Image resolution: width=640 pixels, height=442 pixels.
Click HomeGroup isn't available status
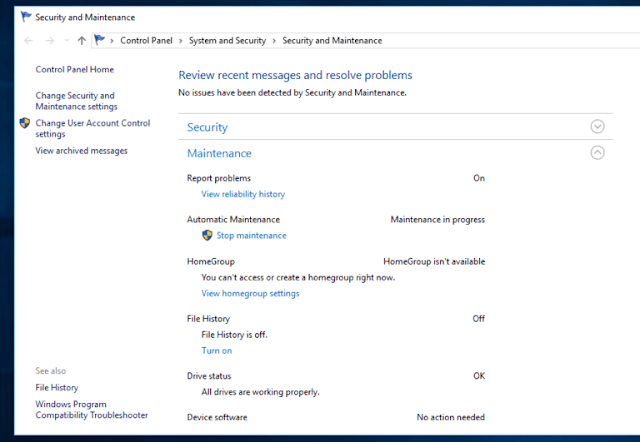pyautogui.click(x=434, y=262)
